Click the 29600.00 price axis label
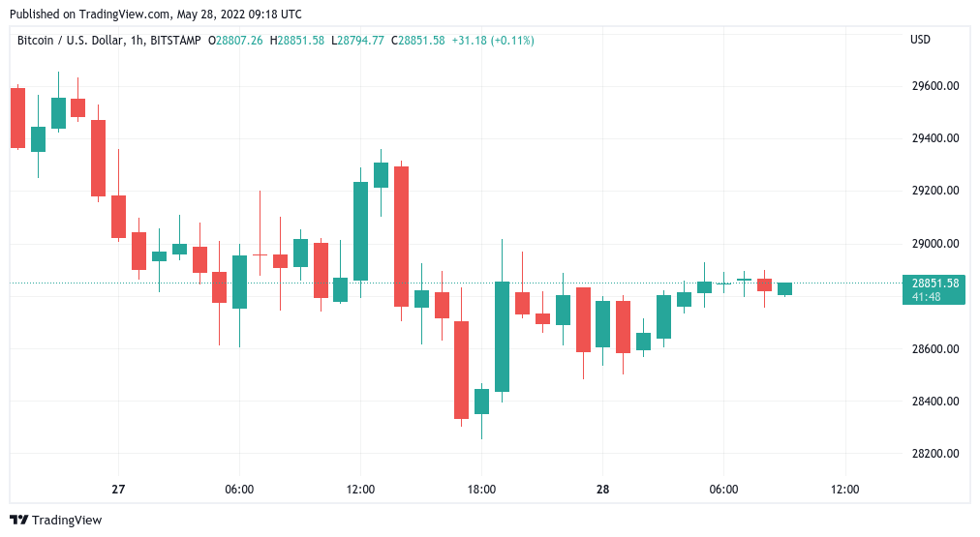This screenshot has height=537, width=980. pos(935,86)
